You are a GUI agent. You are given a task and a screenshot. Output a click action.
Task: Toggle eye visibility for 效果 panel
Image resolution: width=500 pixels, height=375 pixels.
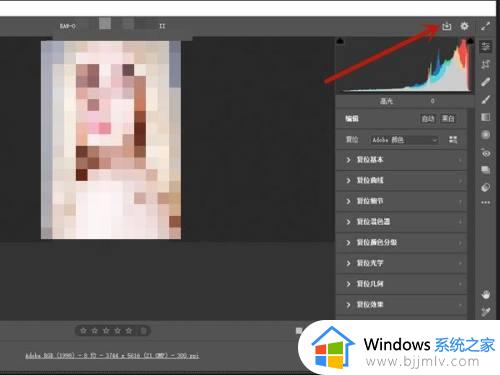click(x=460, y=305)
